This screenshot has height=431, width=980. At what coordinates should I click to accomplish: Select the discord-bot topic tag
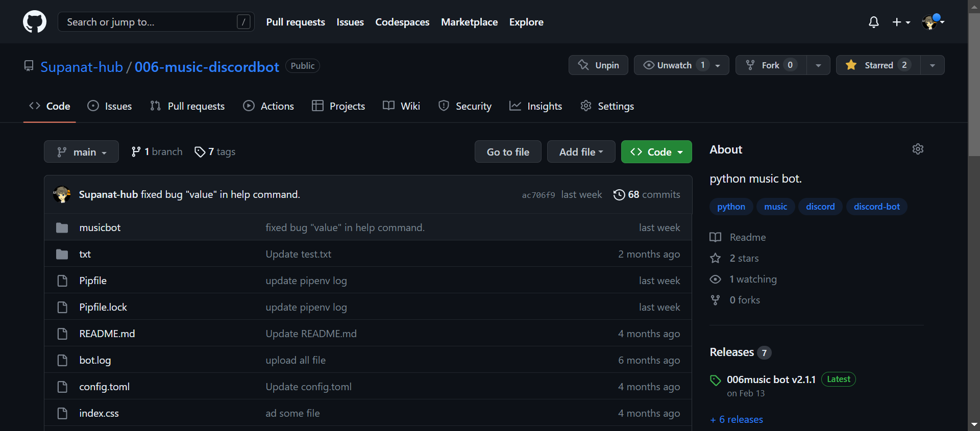[x=877, y=207]
